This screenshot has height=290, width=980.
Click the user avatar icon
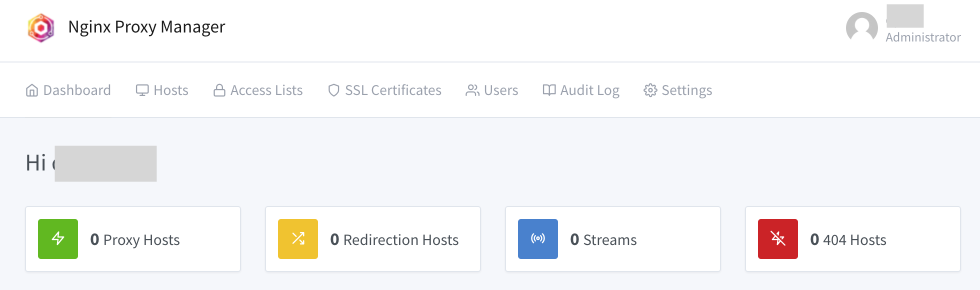[x=861, y=27]
